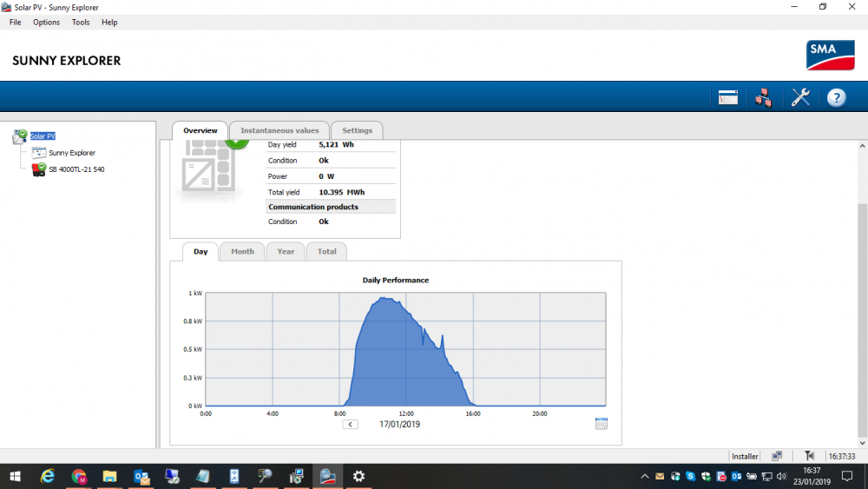Open the wrench and screwdriver settings icon
Screen dimensions: 868x489
800,97
